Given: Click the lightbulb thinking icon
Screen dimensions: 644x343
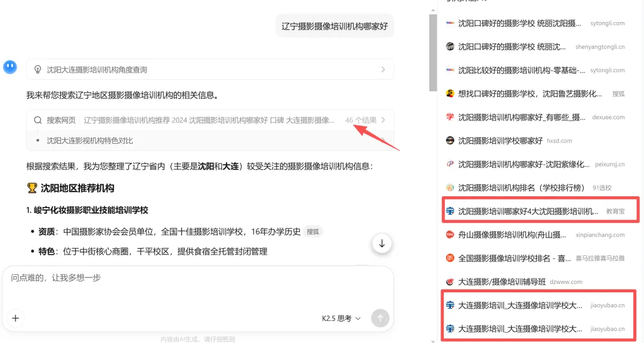Looking at the screenshot, I should tap(38, 70).
